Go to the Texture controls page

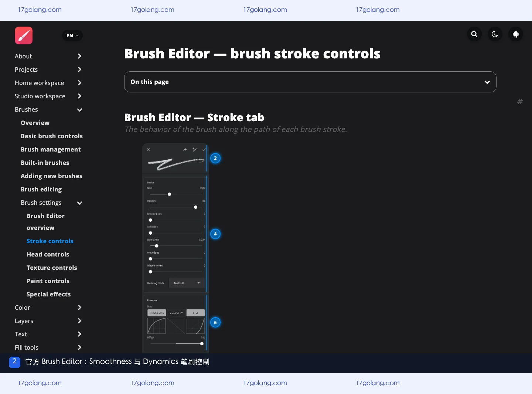pos(52,268)
